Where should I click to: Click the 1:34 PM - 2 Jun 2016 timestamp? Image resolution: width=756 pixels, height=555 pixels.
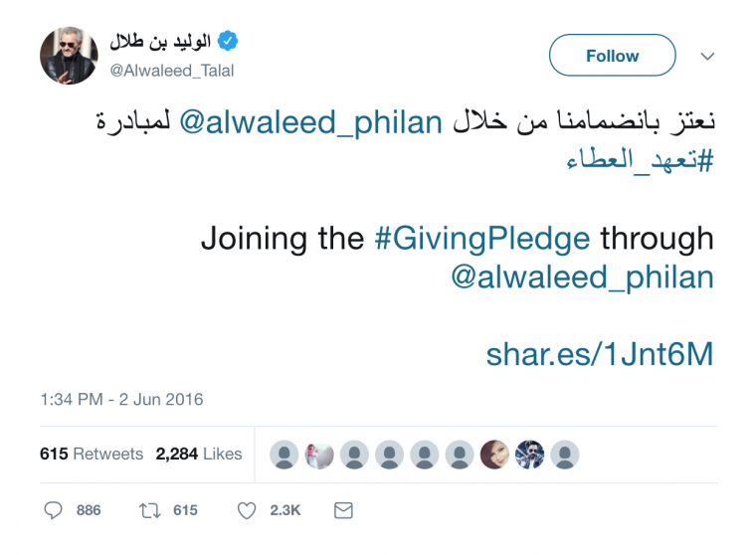coord(121,400)
